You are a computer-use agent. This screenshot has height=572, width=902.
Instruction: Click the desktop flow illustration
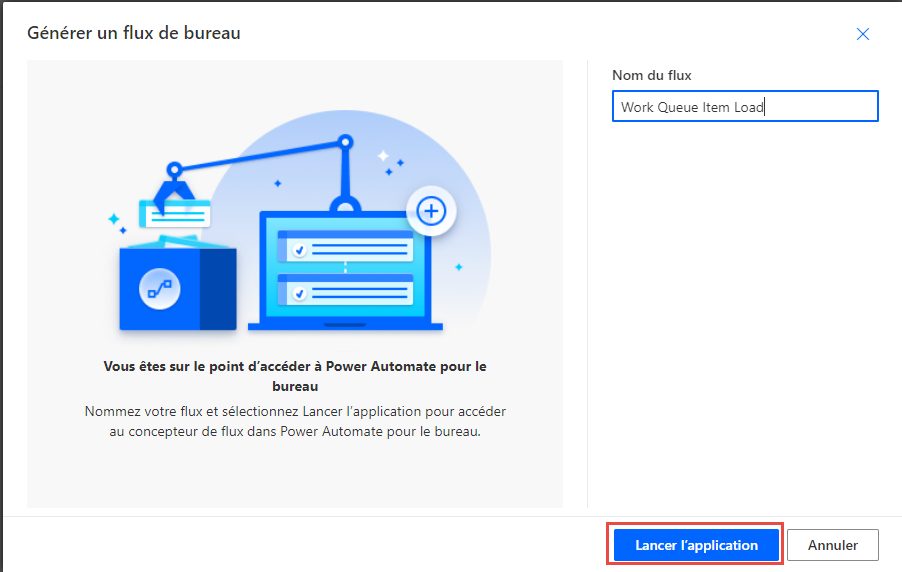(299, 222)
